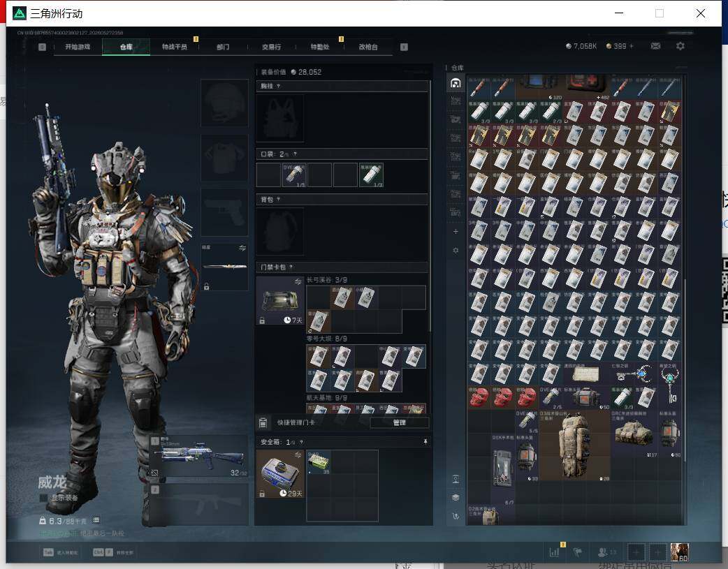Image resolution: width=728 pixels, height=569 pixels.
Task: Click the flag icon in bottom bar
Action: (x=578, y=552)
